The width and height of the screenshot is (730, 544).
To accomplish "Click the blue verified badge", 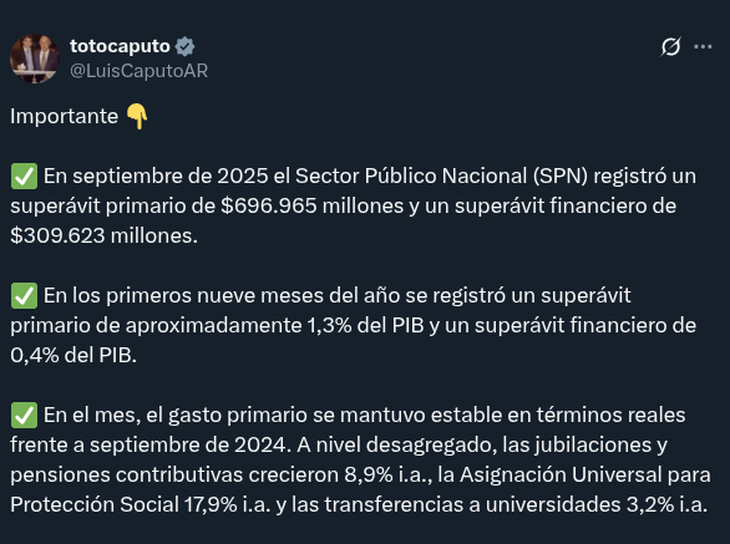I will [x=185, y=46].
